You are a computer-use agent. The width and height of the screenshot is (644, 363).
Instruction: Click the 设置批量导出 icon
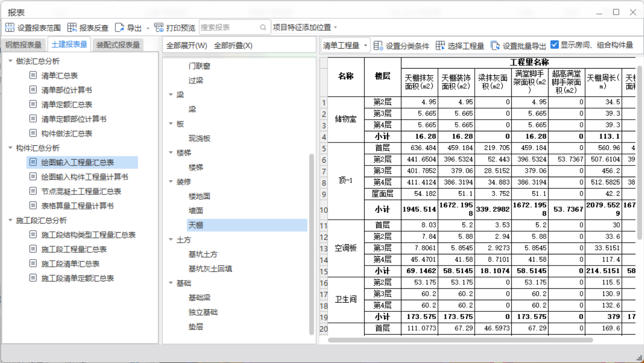495,45
